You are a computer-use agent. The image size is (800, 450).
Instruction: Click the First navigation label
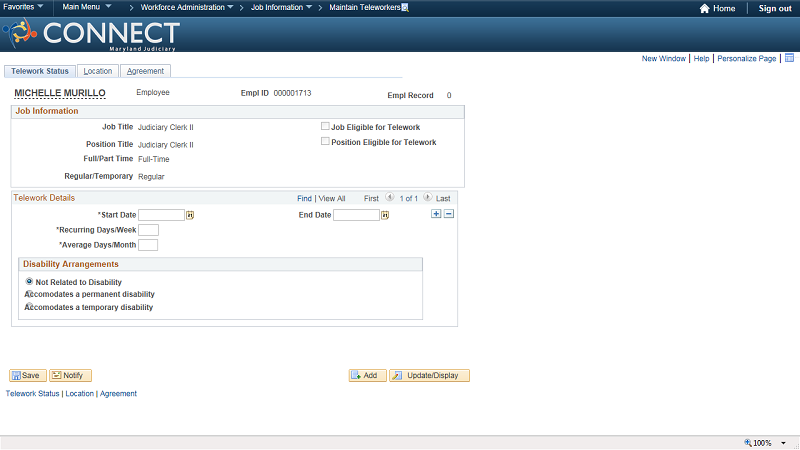371,198
